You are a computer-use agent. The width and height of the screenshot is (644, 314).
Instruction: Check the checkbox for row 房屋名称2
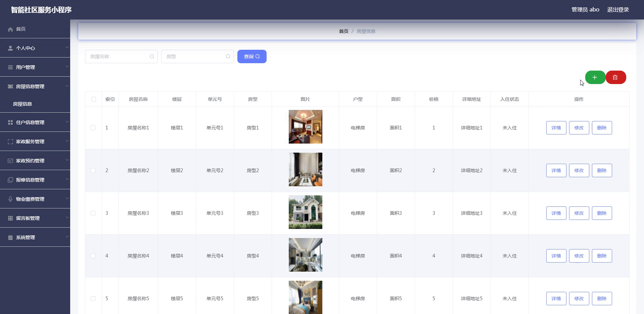click(x=93, y=170)
